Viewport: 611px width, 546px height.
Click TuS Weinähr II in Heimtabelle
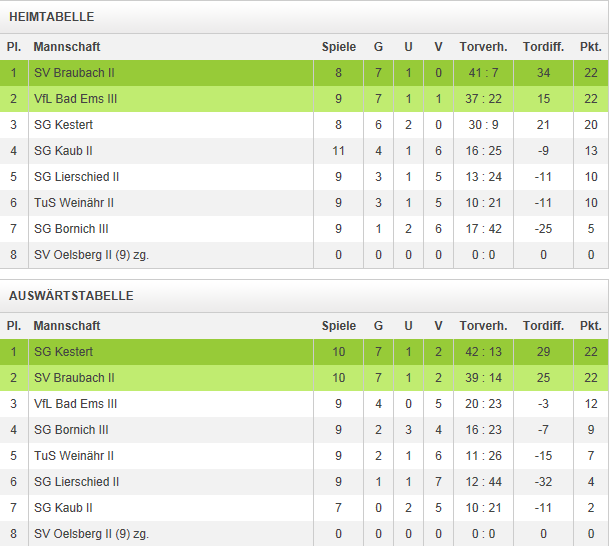pos(74,203)
